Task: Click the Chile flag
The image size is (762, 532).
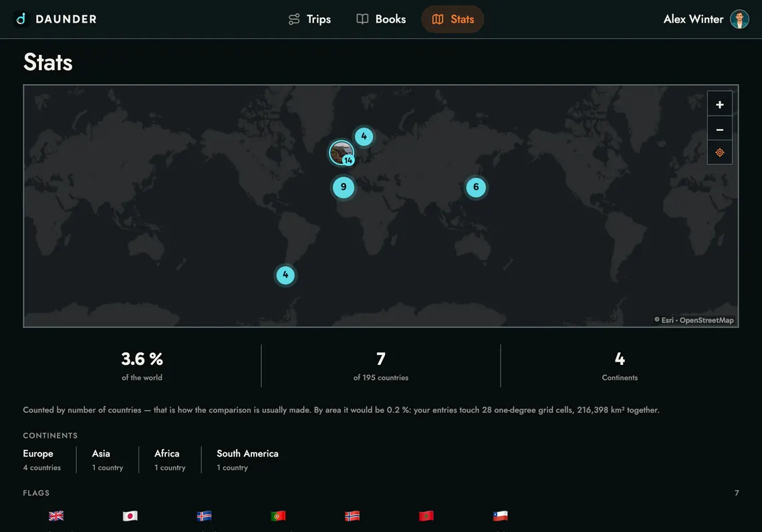Action: 500,516
